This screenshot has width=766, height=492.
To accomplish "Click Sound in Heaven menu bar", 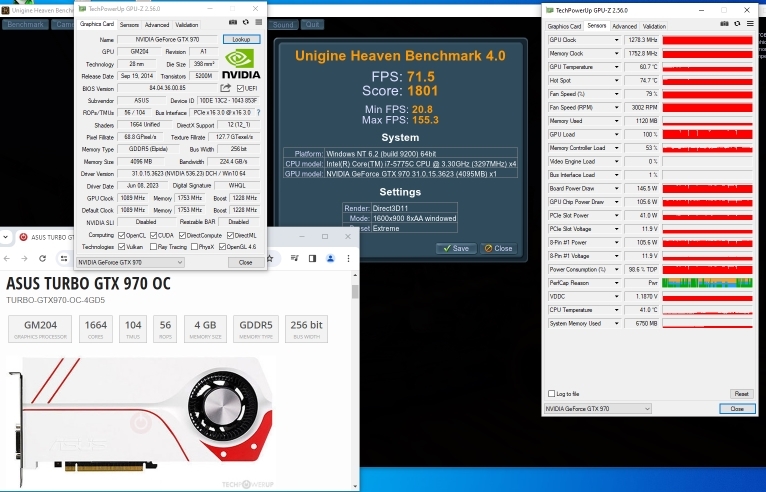I will [283, 24].
